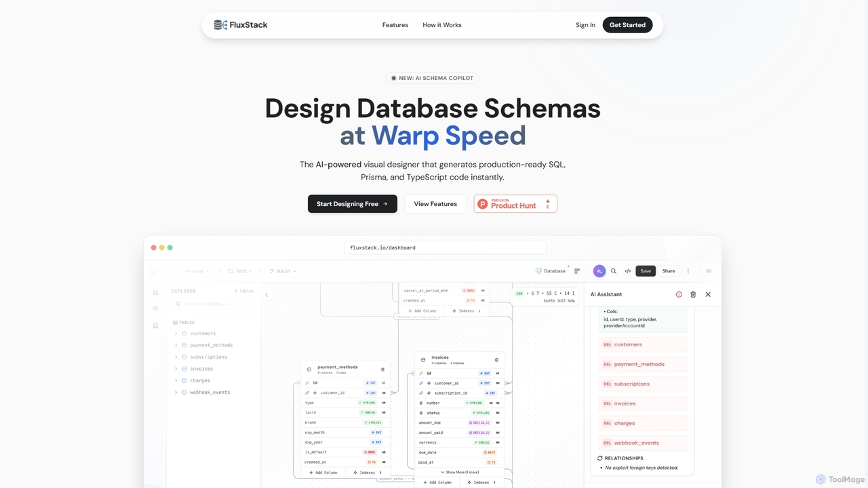This screenshot has height=488, width=868.
Task: Click the amount_due column in invoices
Action: (460, 422)
